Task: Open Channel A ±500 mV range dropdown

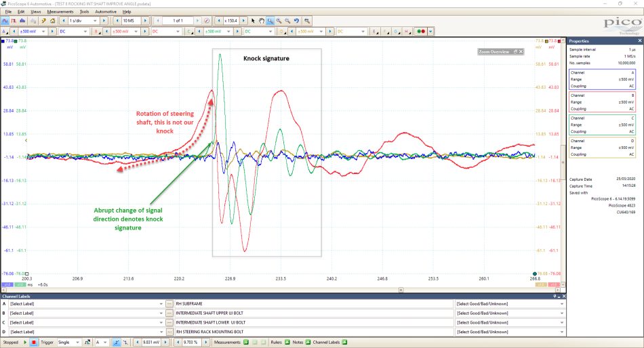Action: pos(33,31)
